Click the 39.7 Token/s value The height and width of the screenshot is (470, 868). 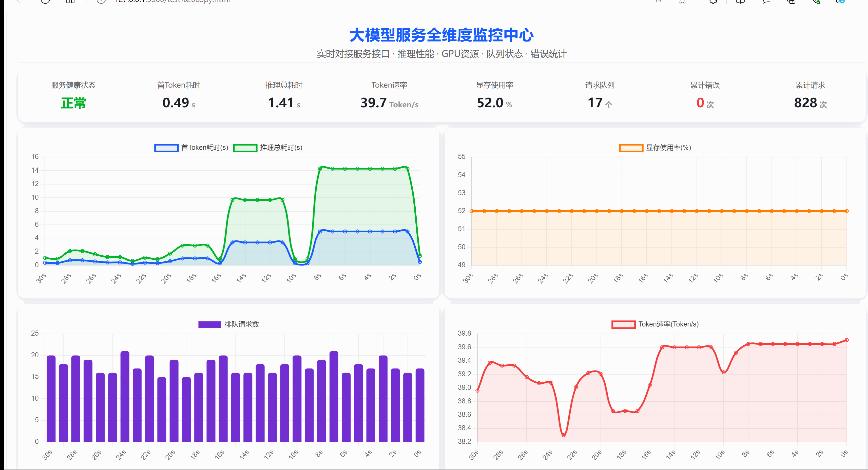389,103
